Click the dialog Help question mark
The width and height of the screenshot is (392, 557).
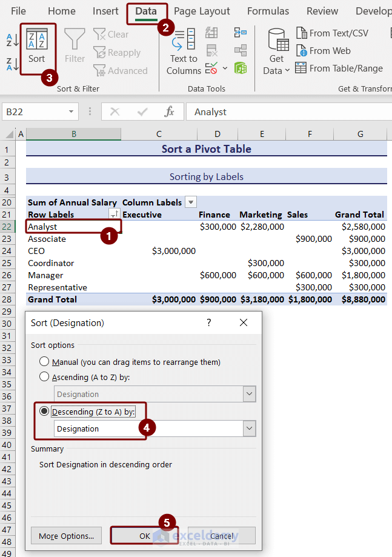[209, 322]
